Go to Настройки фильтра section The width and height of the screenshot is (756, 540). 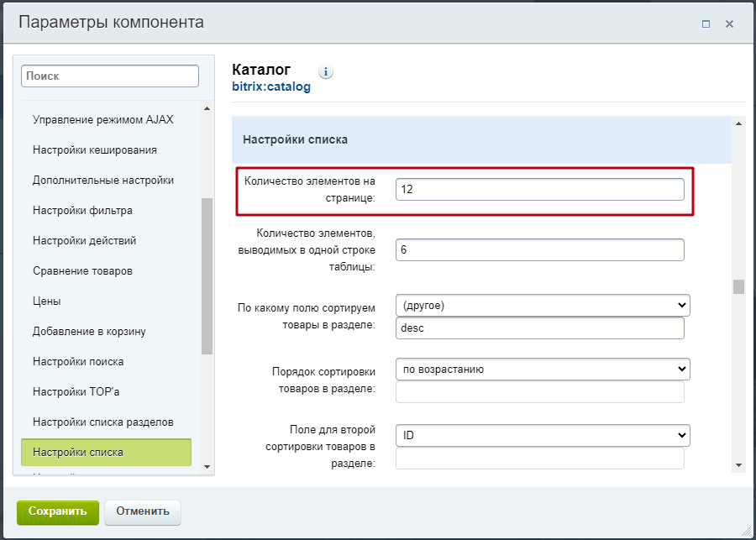coord(82,211)
